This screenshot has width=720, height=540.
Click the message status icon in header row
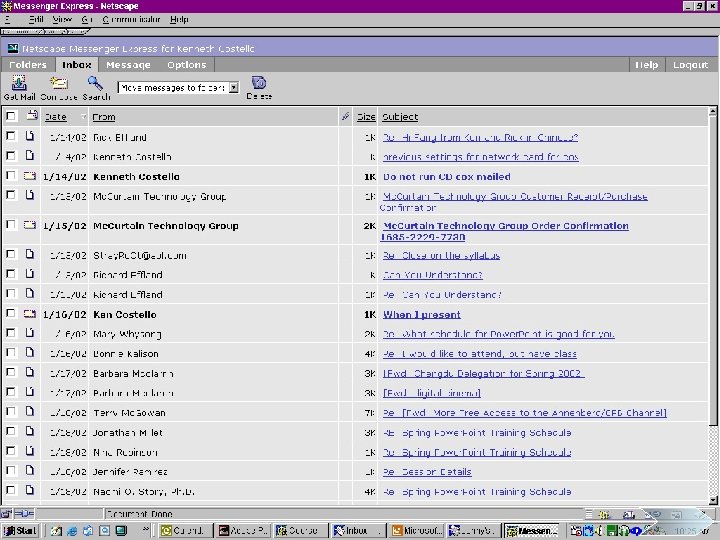(31, 116)
